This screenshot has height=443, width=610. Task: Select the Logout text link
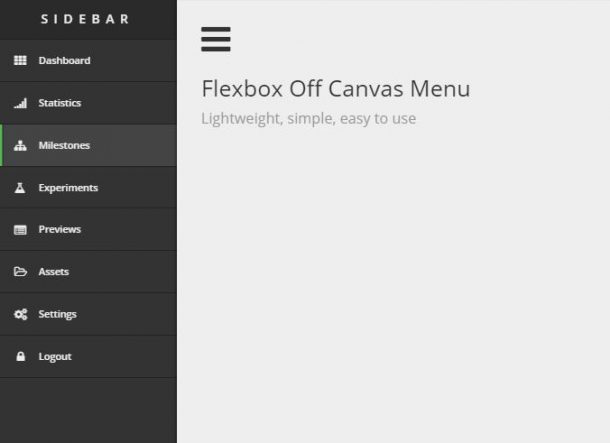[x=55, y=357]
